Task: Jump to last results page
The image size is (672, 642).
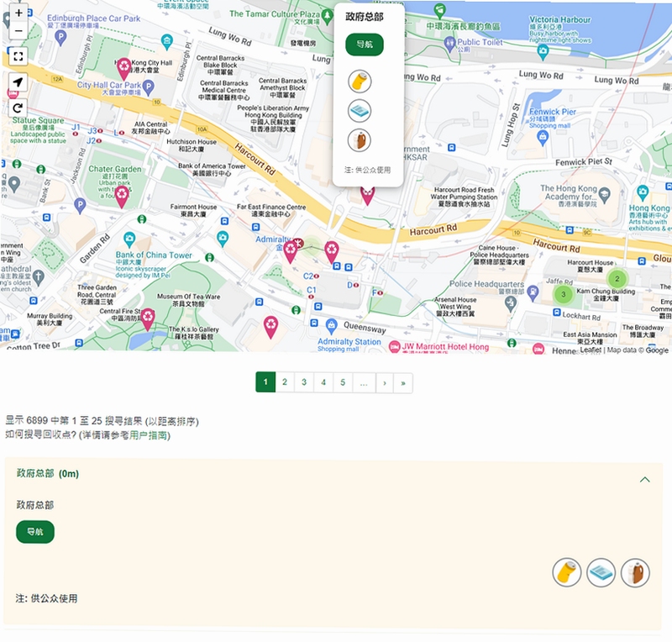Action: [403, 382]
